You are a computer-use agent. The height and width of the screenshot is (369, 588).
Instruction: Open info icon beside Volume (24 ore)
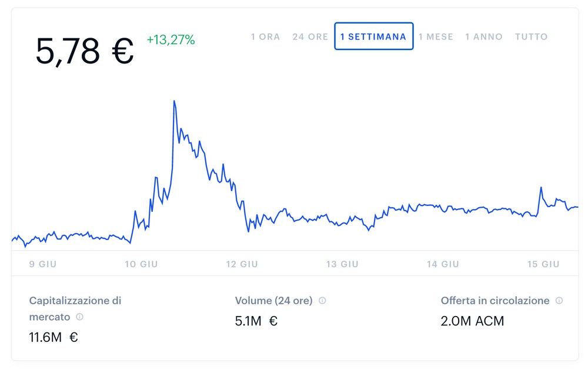(x=322, y=301)
